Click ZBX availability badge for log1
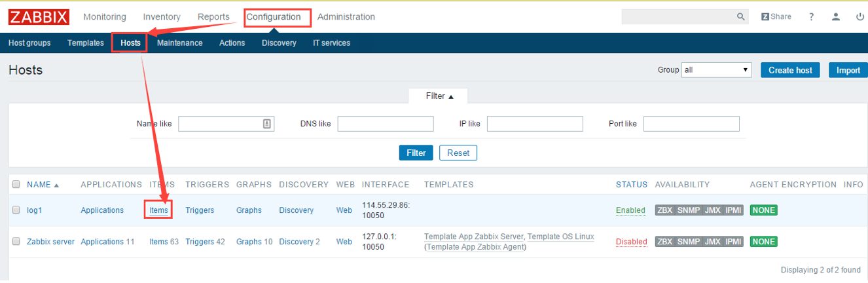The image size is (868, 283). pos(664,210)
